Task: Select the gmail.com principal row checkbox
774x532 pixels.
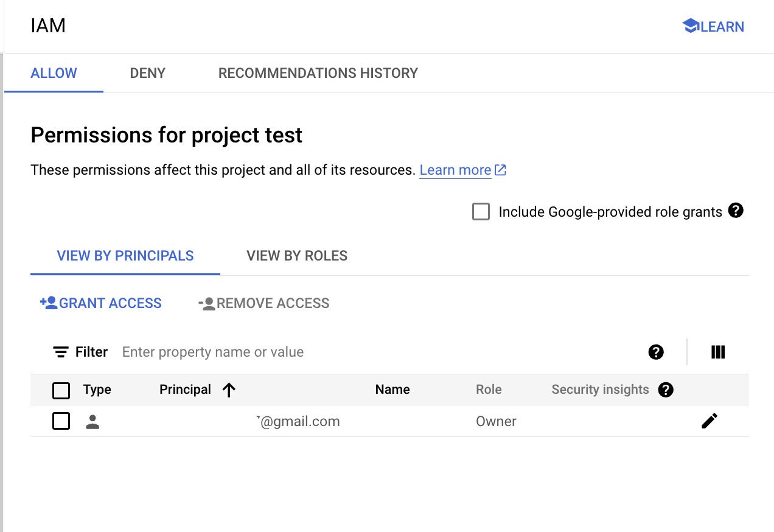Action: pos(61,421)
